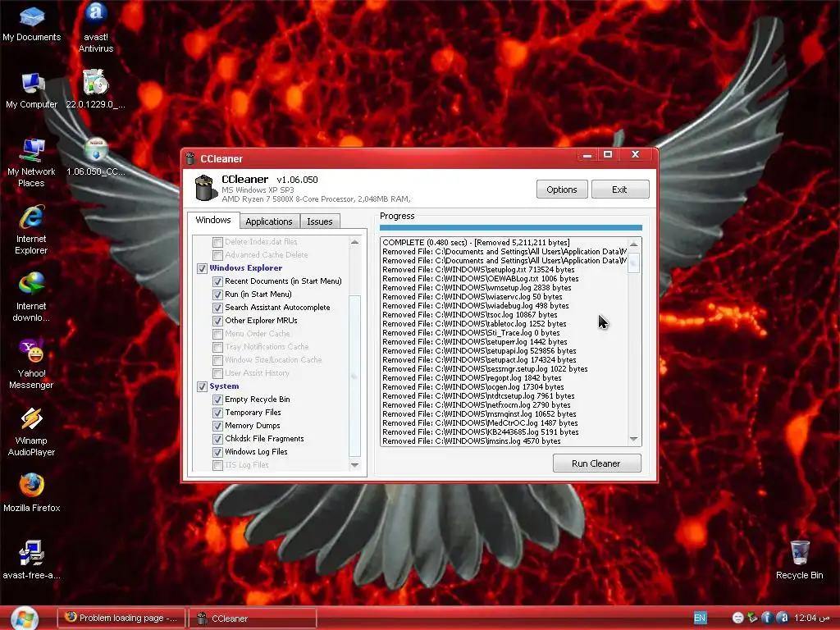Toggle Memory Dumps checkbox

point(217,426)
